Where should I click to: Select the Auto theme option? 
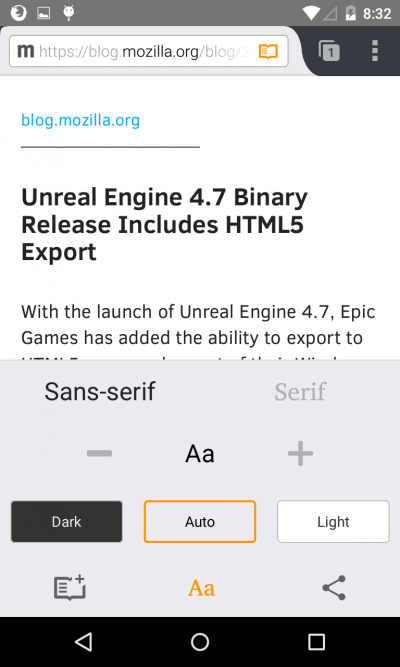(x=200, y=522)
